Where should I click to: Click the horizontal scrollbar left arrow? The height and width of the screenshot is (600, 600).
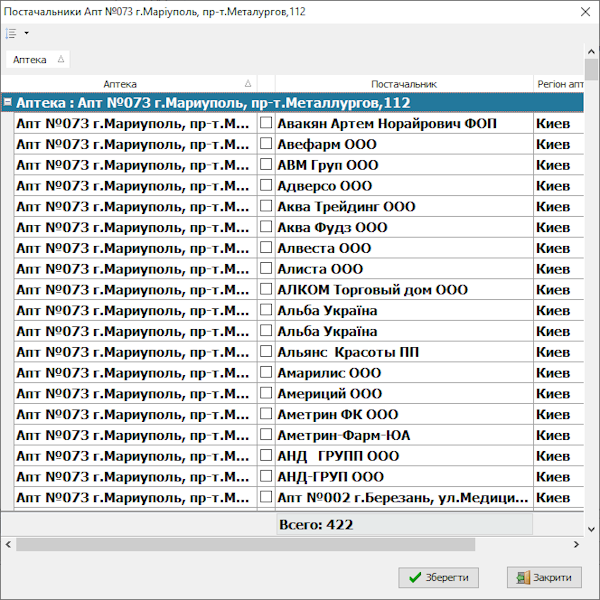pos(8,545)
